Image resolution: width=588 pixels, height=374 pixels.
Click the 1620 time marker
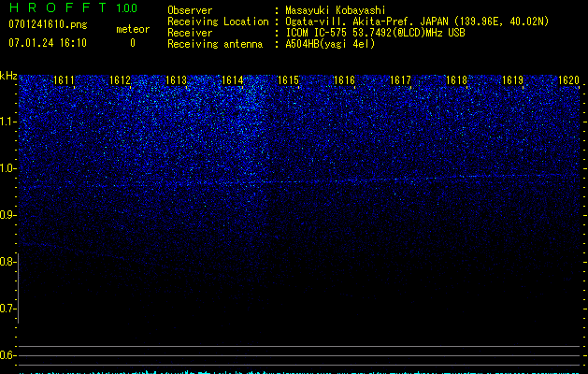click(569, 80)
